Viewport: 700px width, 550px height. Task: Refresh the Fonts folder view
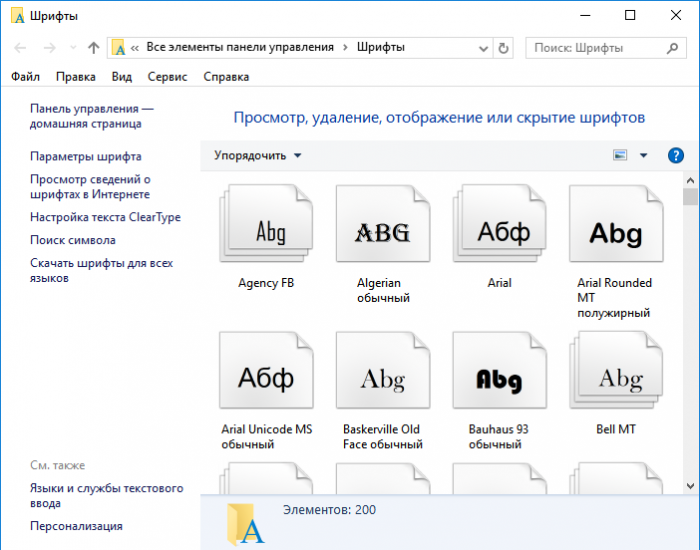tap(503, 47)
